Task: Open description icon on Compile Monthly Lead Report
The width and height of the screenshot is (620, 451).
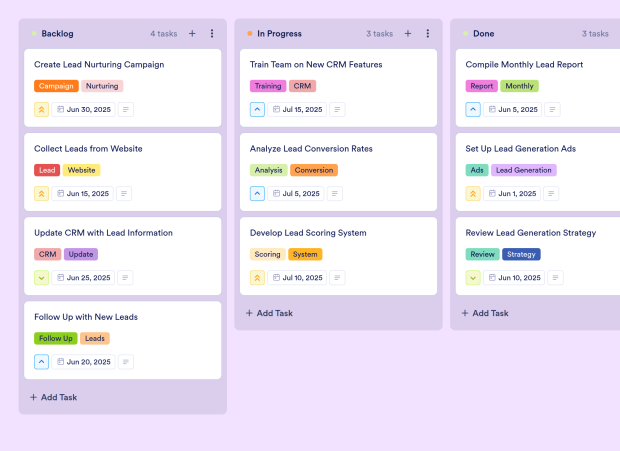Action: (552, 109)
